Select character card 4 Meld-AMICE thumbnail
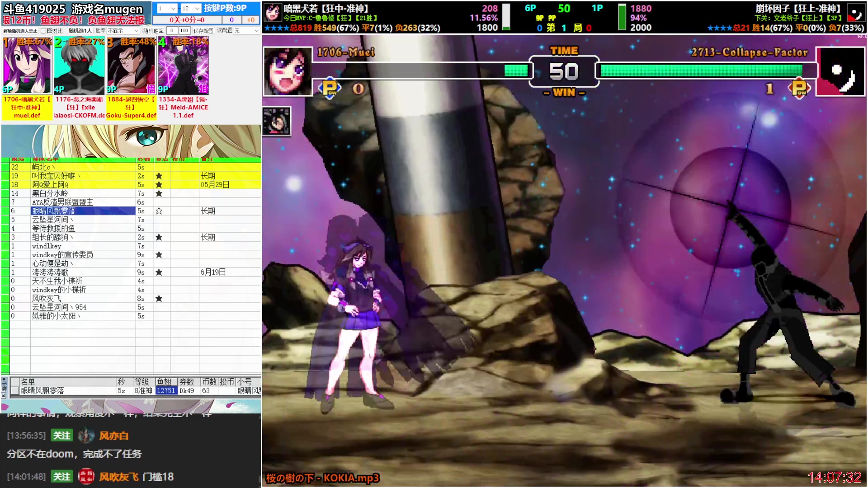 pos(183,66)
